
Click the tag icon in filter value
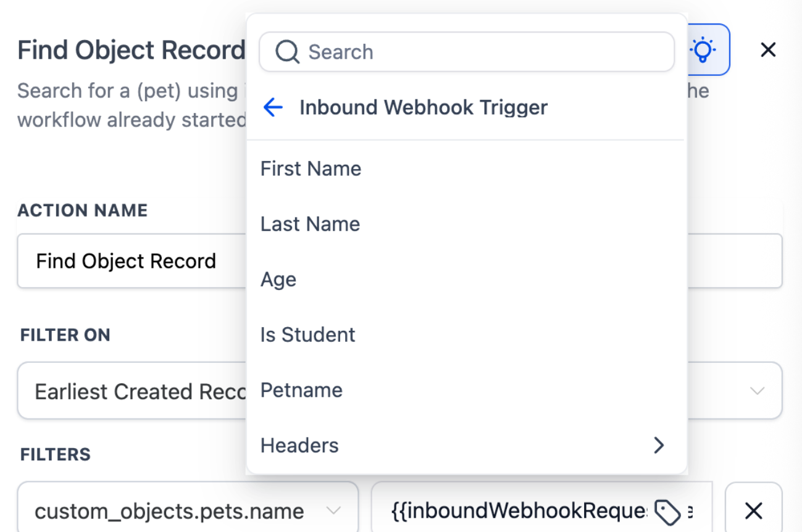tap(667, 512)
